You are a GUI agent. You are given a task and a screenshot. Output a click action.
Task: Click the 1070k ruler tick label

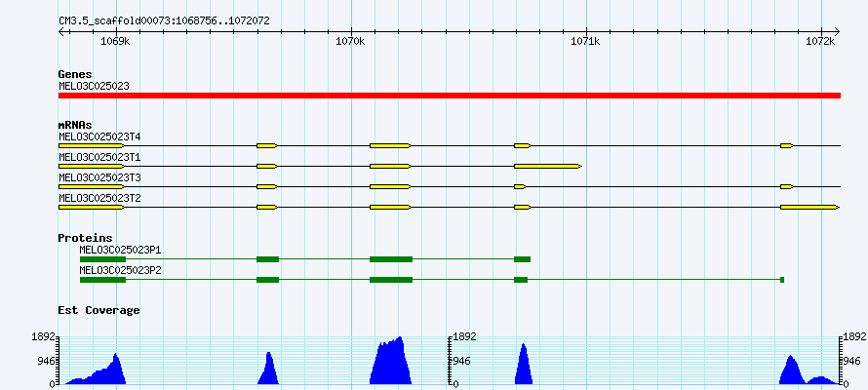click(350, 41)
